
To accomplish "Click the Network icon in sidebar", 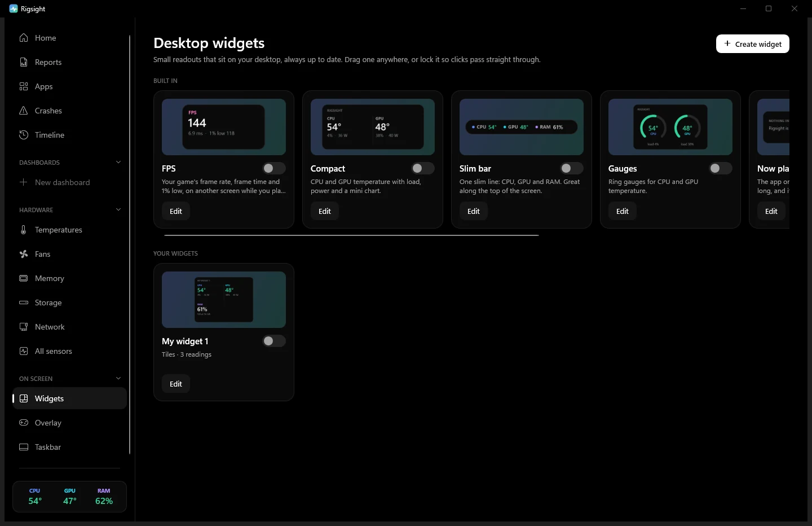I will (24, 327).
